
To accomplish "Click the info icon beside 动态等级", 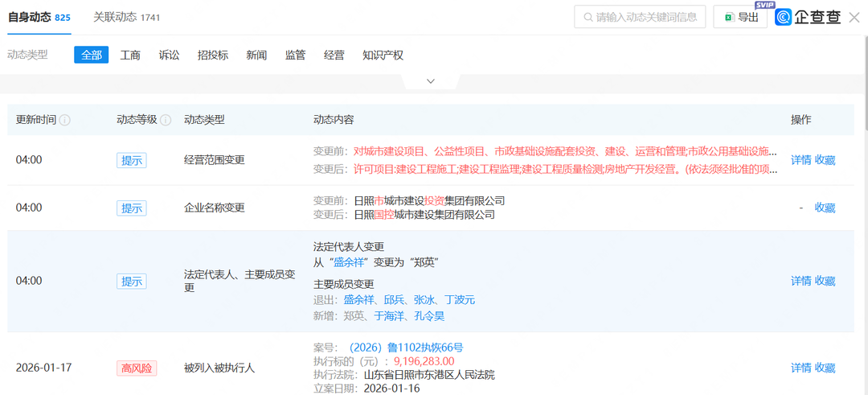I will click(166, 120).
